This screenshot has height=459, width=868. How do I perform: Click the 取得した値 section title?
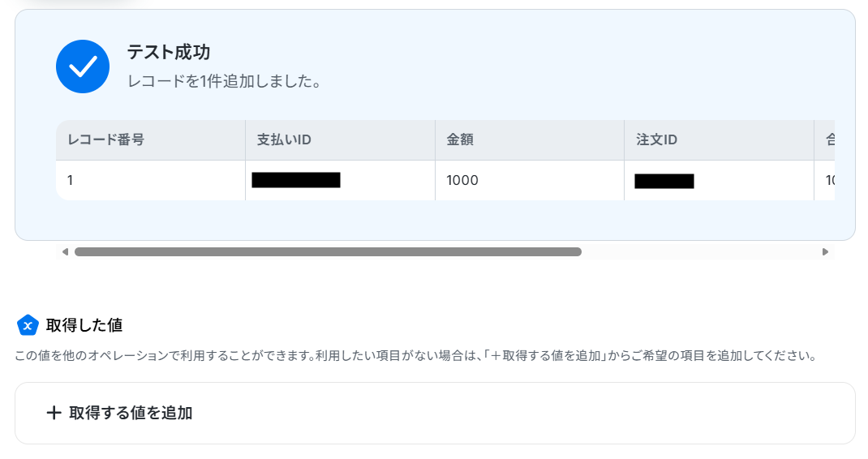coord(84,325)
